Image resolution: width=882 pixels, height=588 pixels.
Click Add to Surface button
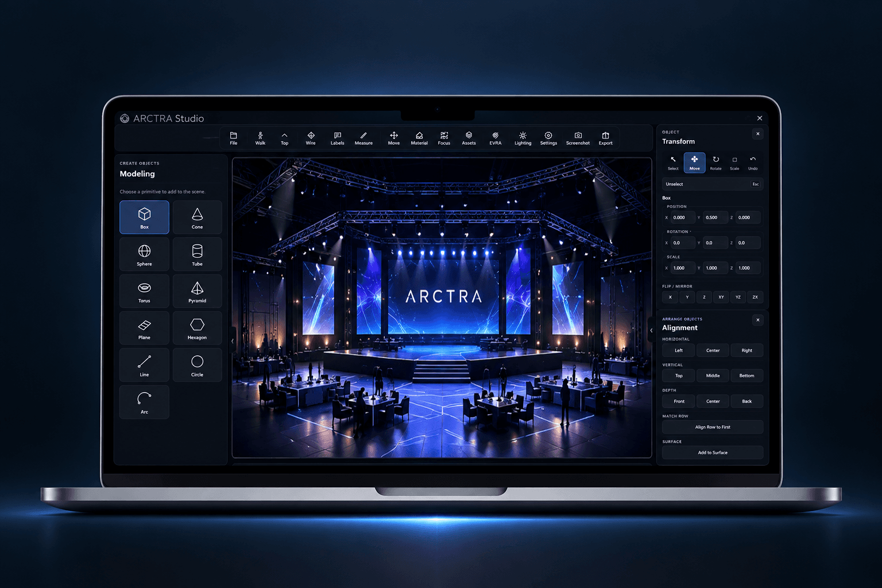click(x=713, y=452)
